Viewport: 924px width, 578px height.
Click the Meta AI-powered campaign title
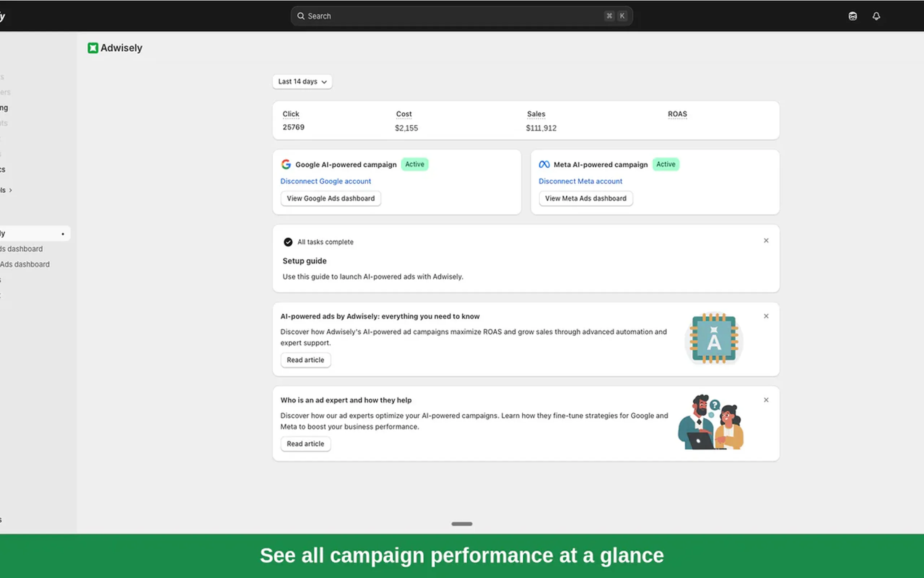point(601,164)
